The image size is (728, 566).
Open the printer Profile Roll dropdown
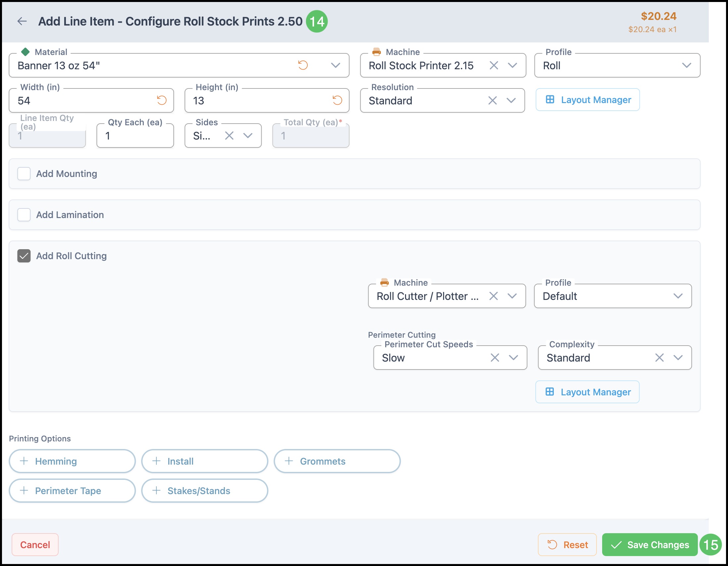686,65
